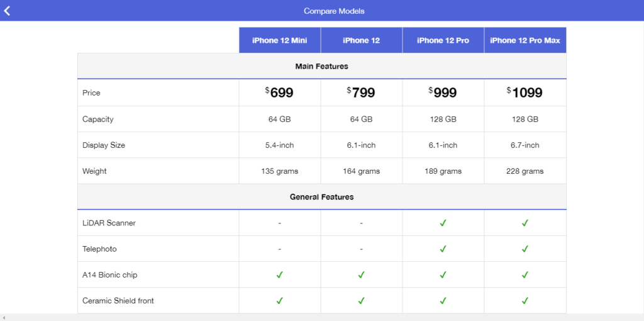Click the General Features section header

[x=321, y=197]
